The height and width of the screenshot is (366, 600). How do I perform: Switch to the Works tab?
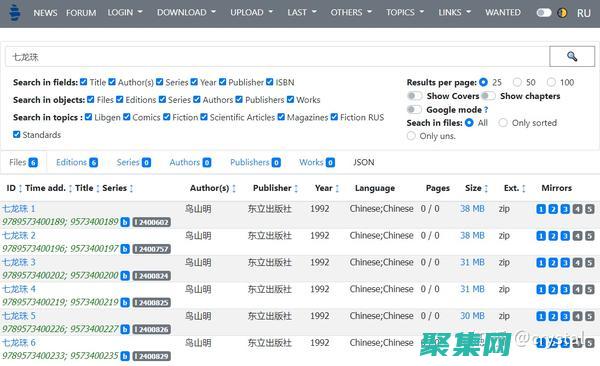317,162
